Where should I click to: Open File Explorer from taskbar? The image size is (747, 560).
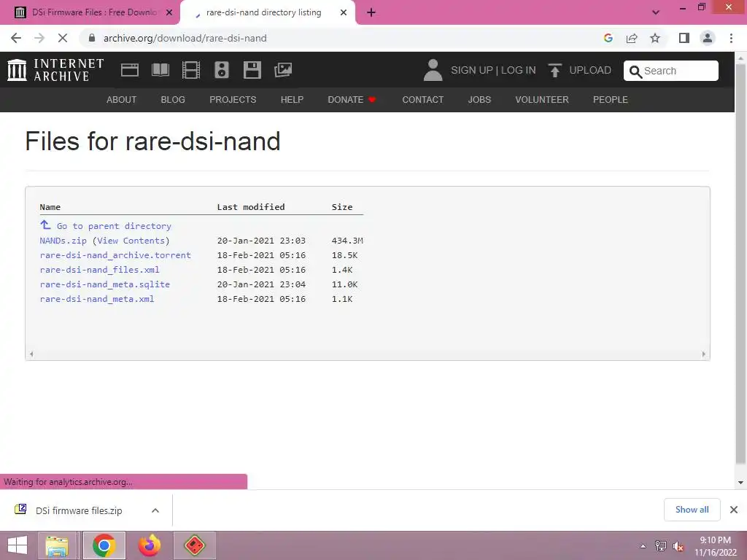click(x=57, y=545)
